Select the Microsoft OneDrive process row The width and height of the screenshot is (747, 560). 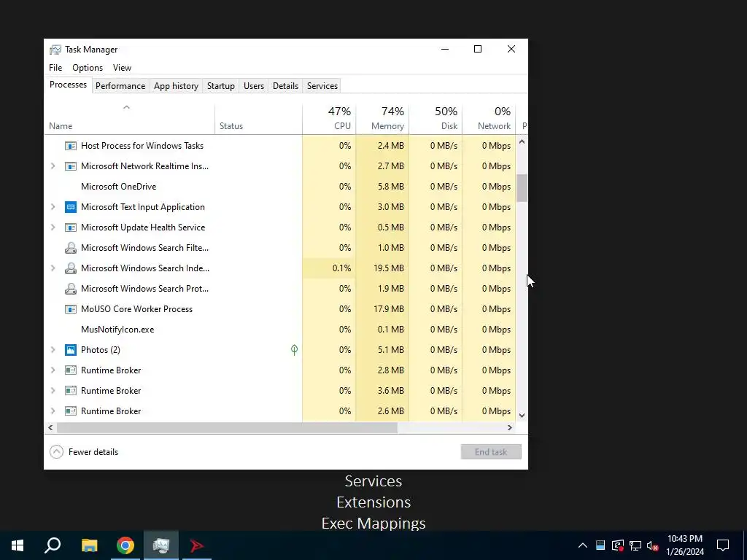point(280,187)
